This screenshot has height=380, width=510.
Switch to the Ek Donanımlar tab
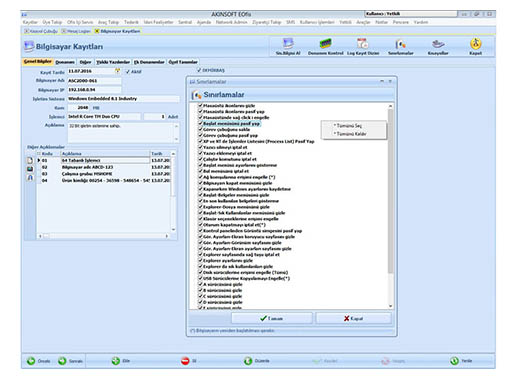(x=149, y=62)
